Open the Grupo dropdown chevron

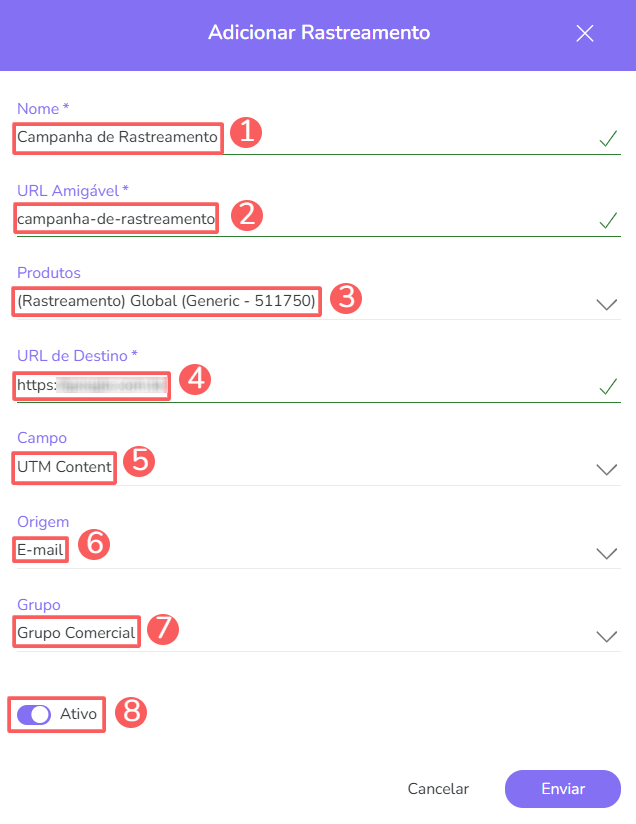click(607, 636)
